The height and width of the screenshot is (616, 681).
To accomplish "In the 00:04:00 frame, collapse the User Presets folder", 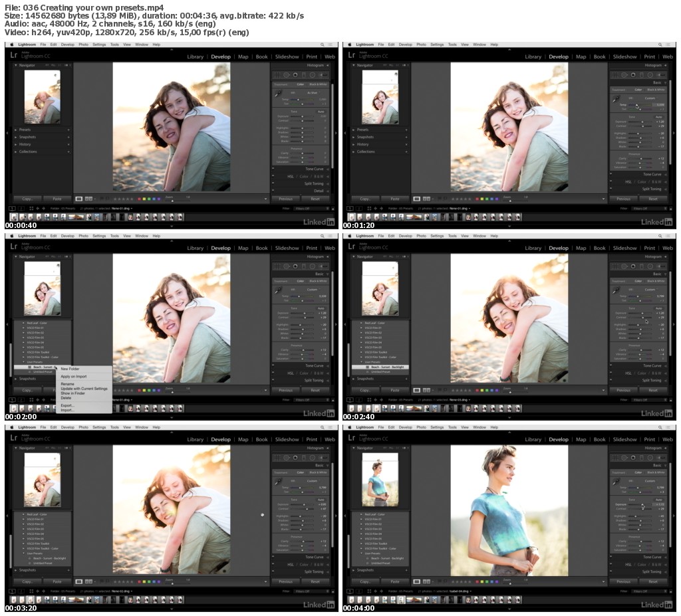I will coord(361,554).
